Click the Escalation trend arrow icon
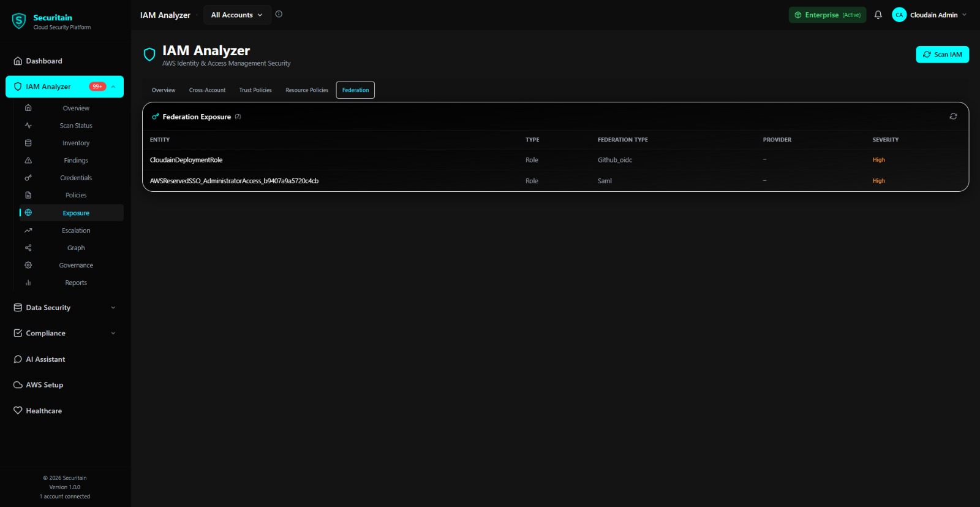Viewport: 980px width, 507px height. pos(28,231)
